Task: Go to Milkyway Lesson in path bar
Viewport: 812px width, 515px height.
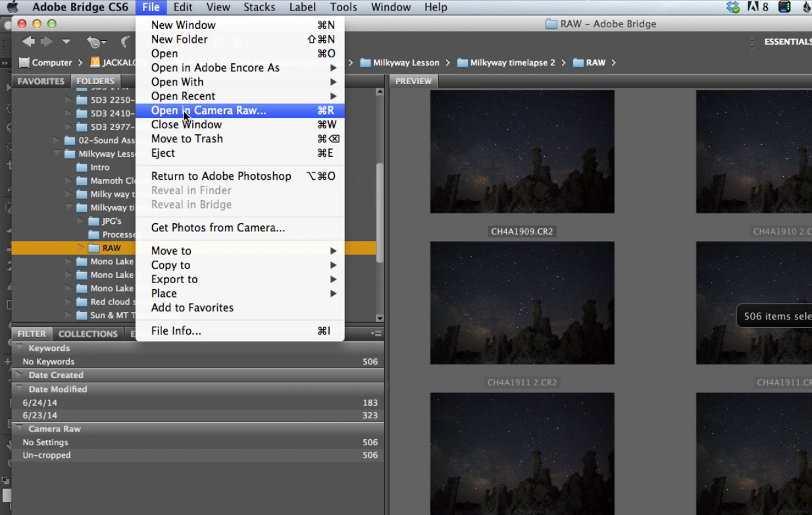Action: 399,63
